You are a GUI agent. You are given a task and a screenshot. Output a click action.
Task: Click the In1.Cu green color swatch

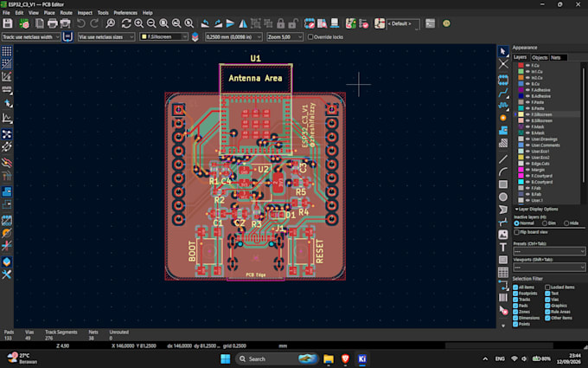tap(521, 71)
